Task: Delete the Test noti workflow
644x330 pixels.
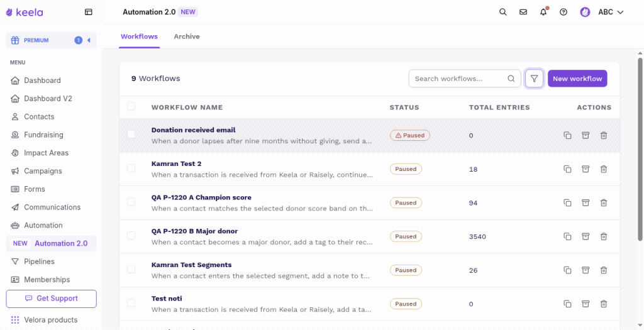Action: coord(603,304)
